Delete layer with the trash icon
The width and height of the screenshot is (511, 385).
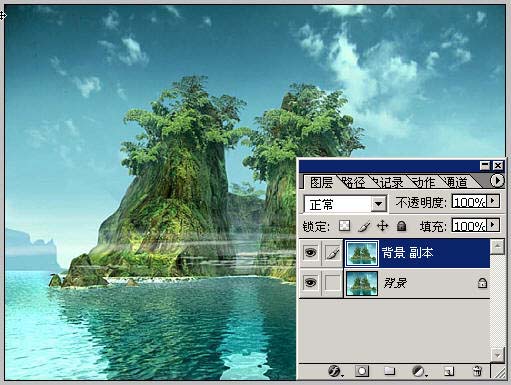477,371
